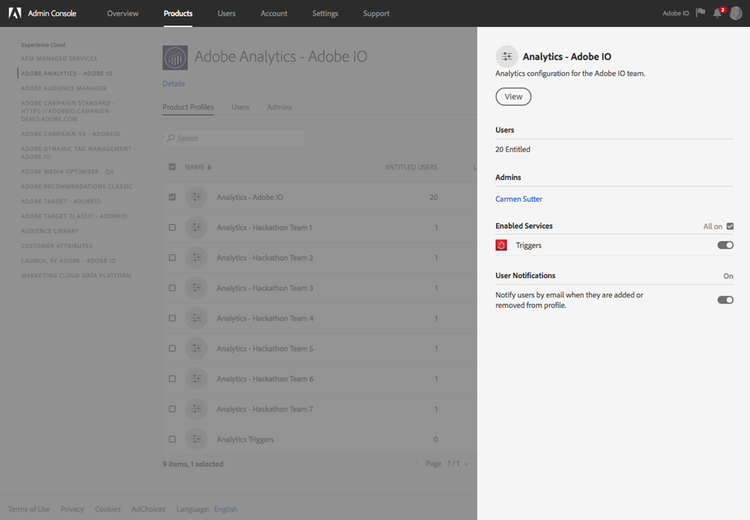Click the profile icon for Hackathon Team 5
750x520 pixels.
tap(196, 348)
